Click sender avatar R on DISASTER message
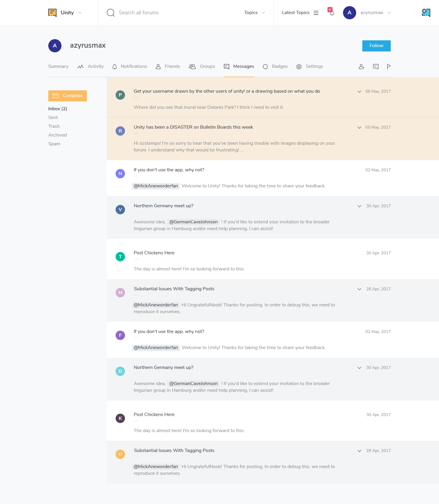 pos(120,131)
